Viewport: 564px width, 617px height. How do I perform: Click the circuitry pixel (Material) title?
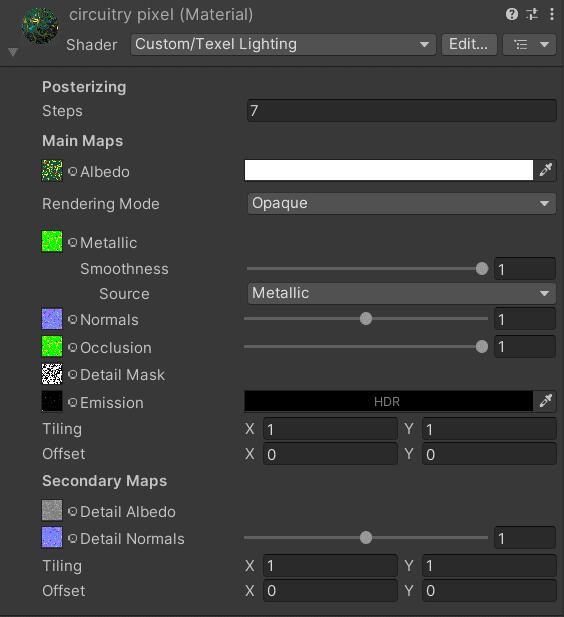[x=161, y=15]
